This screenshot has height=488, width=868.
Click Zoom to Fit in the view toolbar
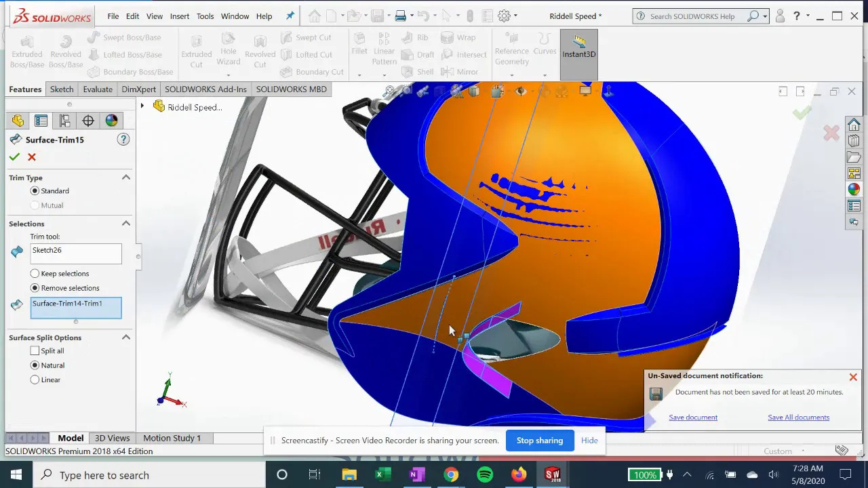(x=390, y=91)
